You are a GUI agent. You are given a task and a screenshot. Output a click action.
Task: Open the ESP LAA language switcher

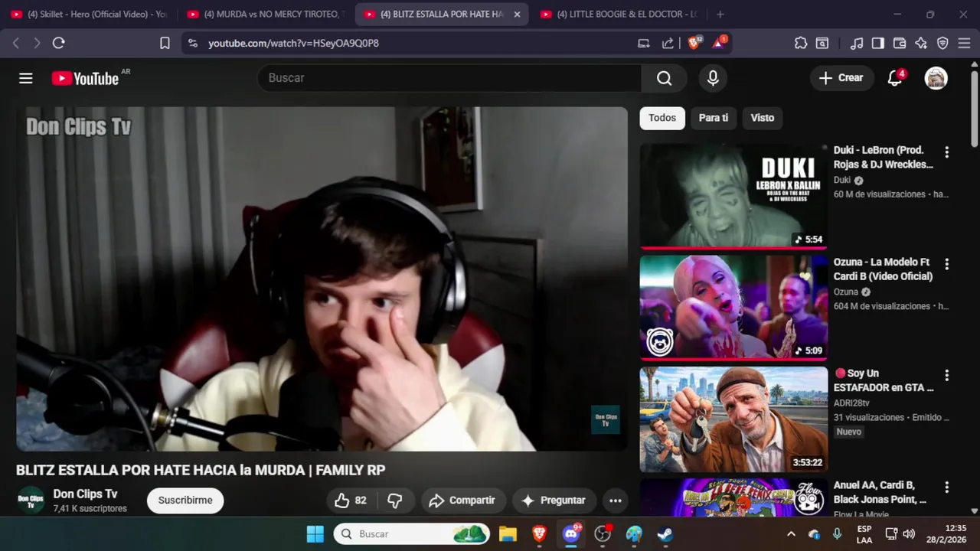(864, 534)
